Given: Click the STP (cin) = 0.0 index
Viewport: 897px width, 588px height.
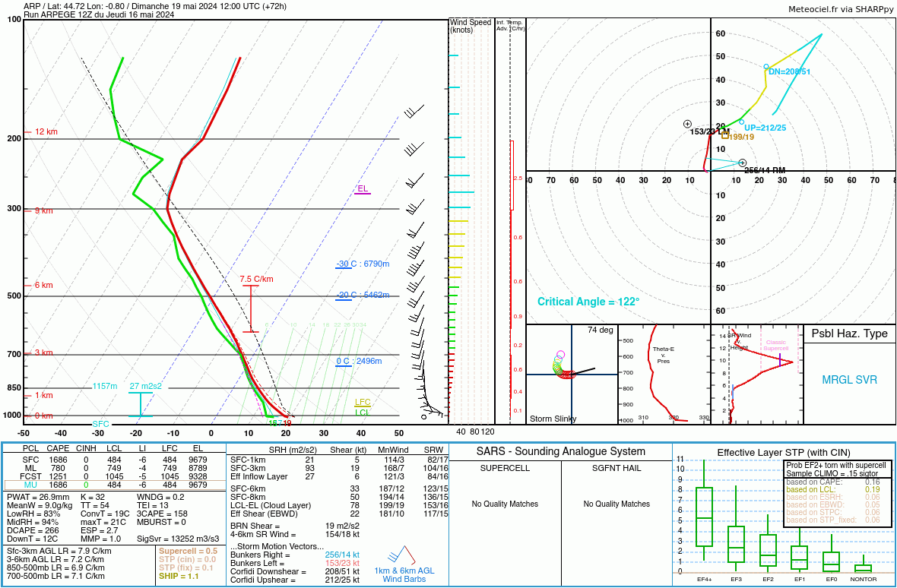Looking at the screenshot, I should pos(189,559).
